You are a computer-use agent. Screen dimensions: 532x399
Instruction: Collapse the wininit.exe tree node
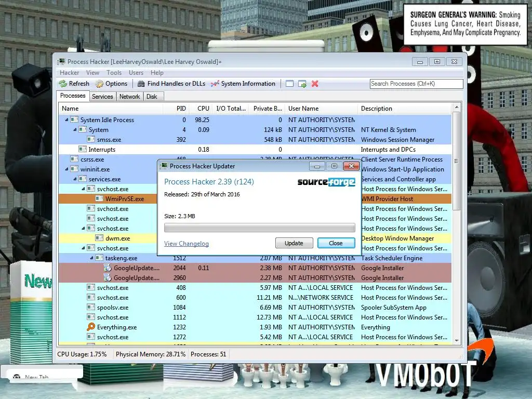tap(66, 169)
